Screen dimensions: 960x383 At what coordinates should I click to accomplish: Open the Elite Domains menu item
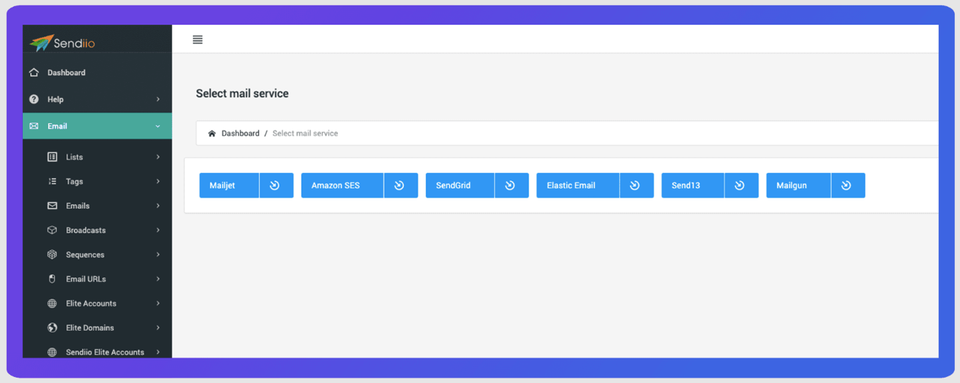point(97,328)
